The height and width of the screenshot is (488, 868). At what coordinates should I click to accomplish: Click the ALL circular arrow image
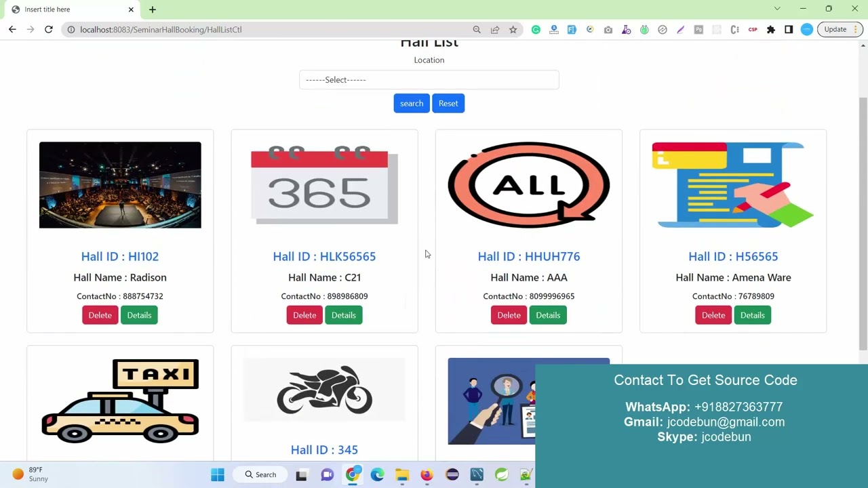pyautogui.click(x=529, y=185)
